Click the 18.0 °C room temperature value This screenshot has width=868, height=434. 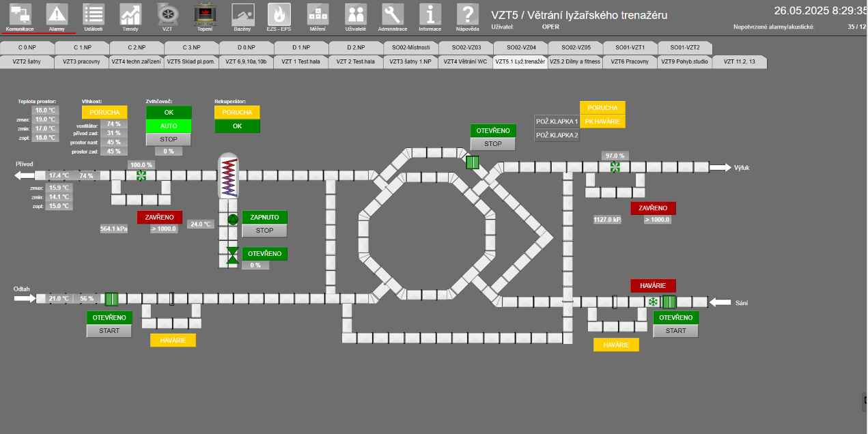point(46,110)
